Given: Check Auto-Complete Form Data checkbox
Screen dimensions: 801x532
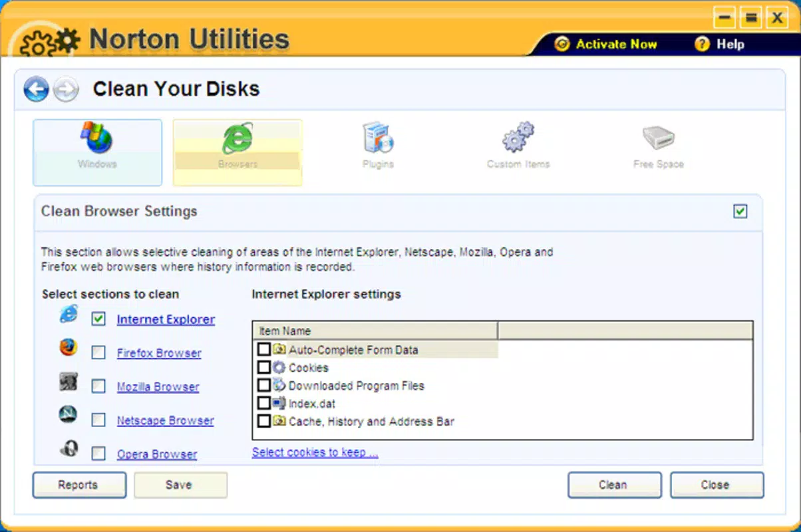Looking at the screenshot, I should tap(264, 350).
